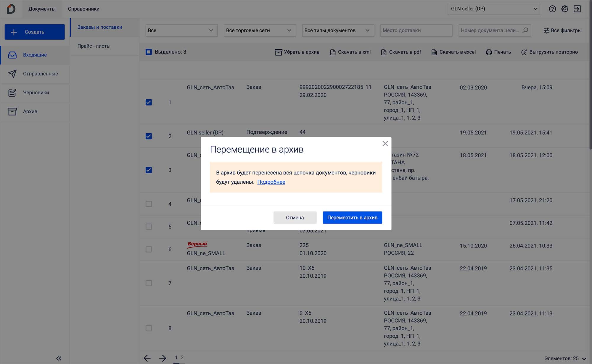Uncheck row 1 checkbox

coord(149,102)
